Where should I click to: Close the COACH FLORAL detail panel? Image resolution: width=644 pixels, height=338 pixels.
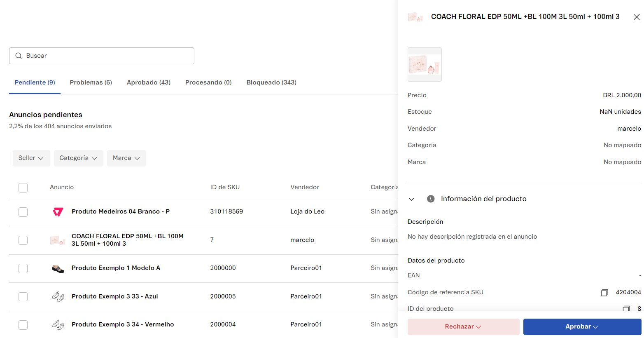[636, 17]
